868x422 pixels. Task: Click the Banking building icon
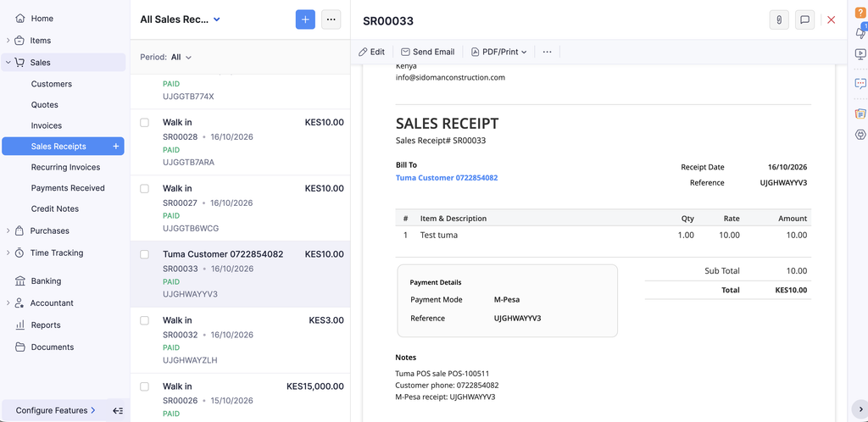click(x=20, y=281)
